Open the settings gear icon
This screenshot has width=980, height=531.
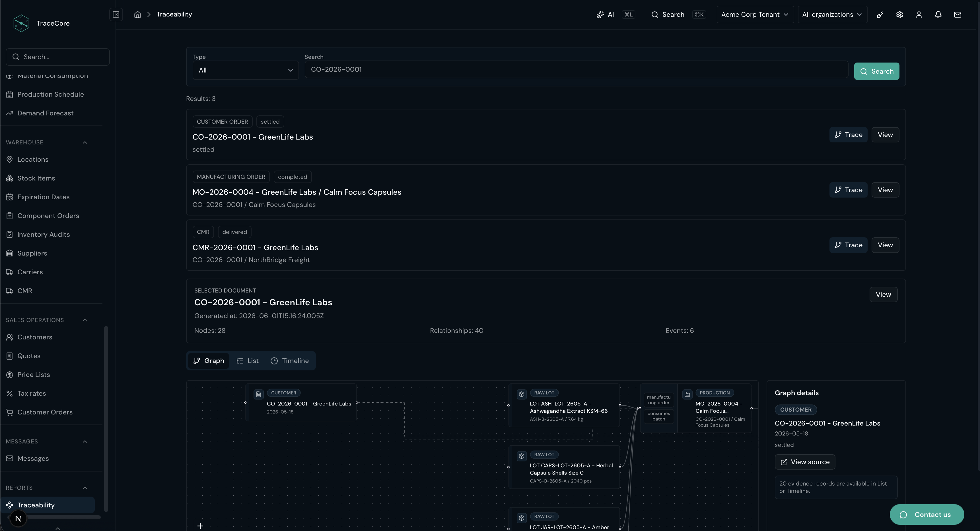click(x=899, y=14)
